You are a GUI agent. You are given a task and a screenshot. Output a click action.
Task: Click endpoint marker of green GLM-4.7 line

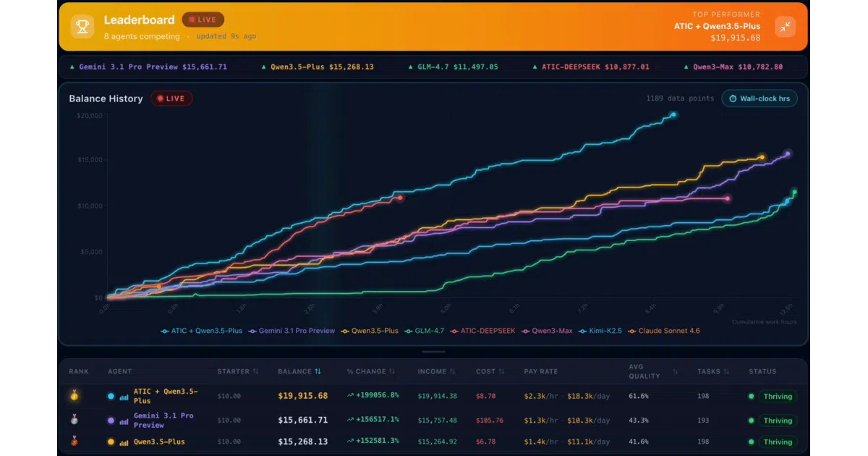pyautogui.click(x=794, y=192)
